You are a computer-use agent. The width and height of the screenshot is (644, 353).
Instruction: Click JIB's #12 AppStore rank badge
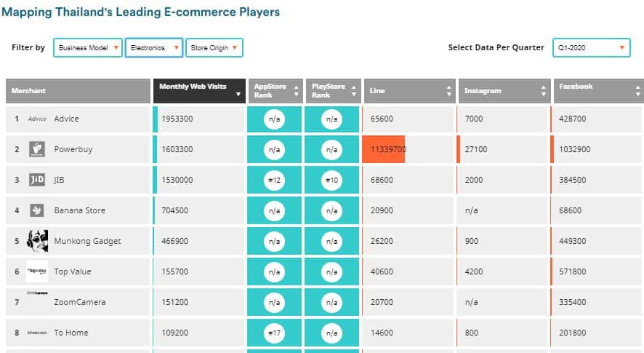click(x=274, y=180)
